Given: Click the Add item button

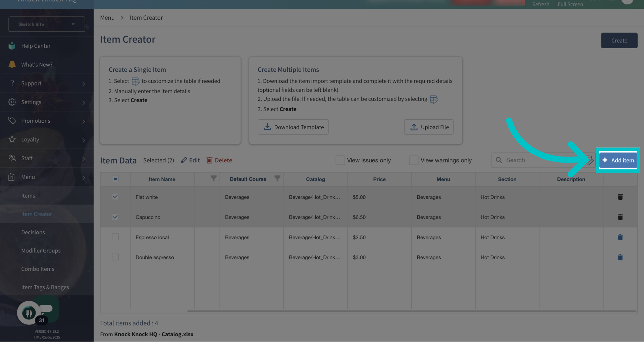Looking at the screenshot, I should (x=618, y=160).
